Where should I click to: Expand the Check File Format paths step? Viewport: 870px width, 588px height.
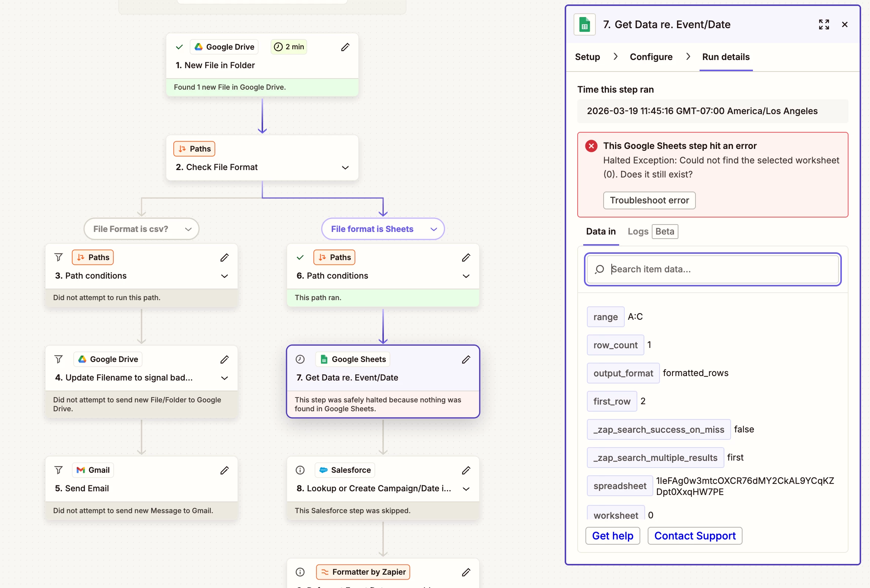(x=345, y=167)
